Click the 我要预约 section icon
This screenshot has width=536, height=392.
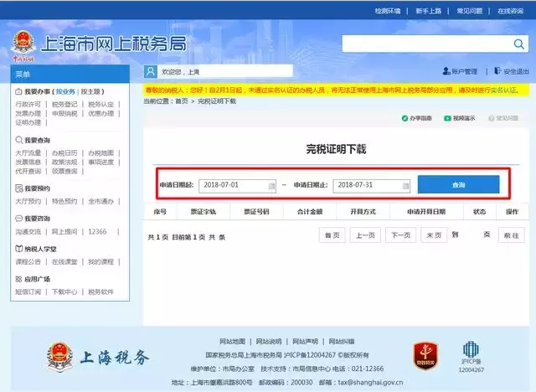pyautogui.click(x=18, y=188)
